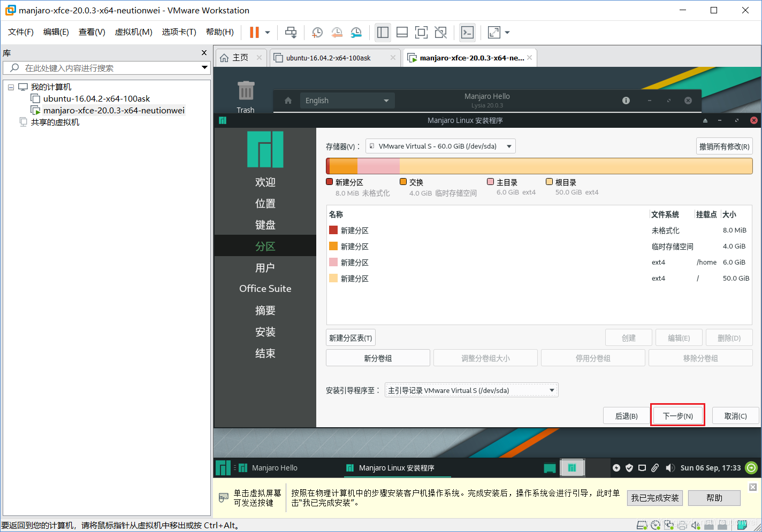Click the large root partition in the bar

[576, 166]
